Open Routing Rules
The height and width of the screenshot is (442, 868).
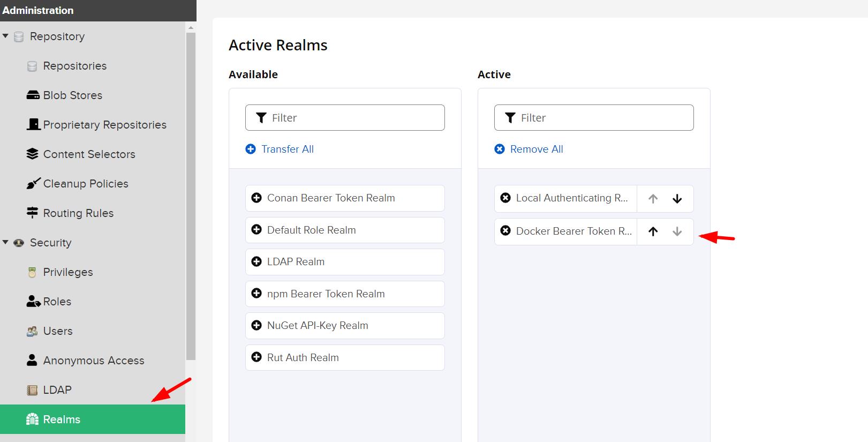[x=78, y=213]
